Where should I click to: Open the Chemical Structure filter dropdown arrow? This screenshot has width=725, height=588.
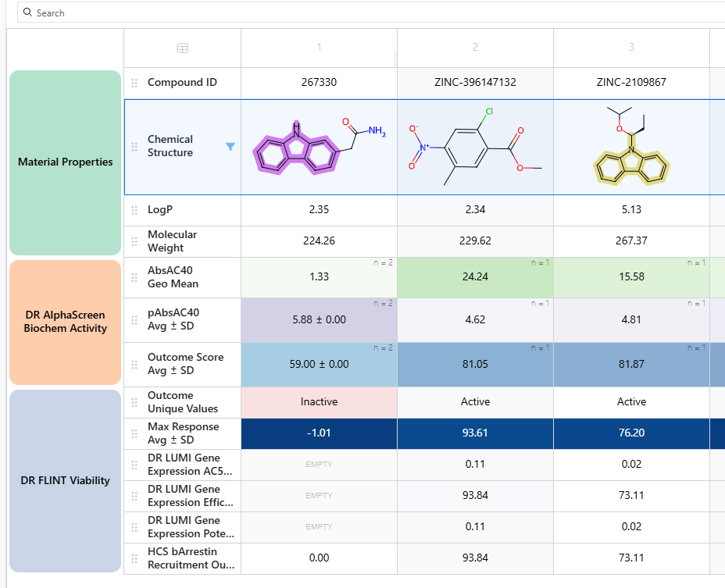coord(230,147)
